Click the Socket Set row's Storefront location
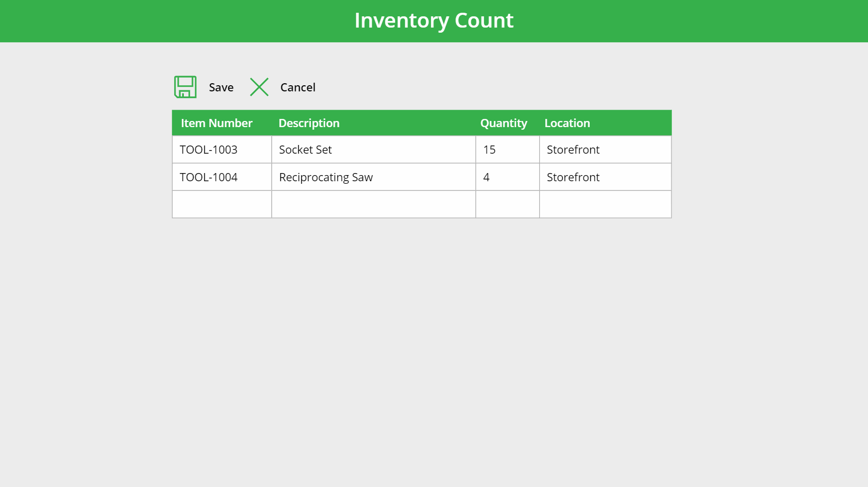The image size is (868, 487). click(605, 150)
